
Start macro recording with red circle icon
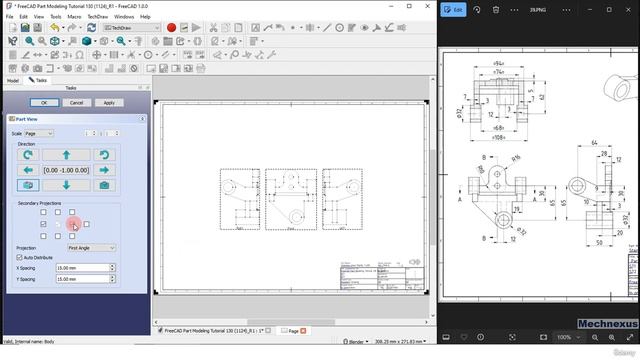coord(171,28)
